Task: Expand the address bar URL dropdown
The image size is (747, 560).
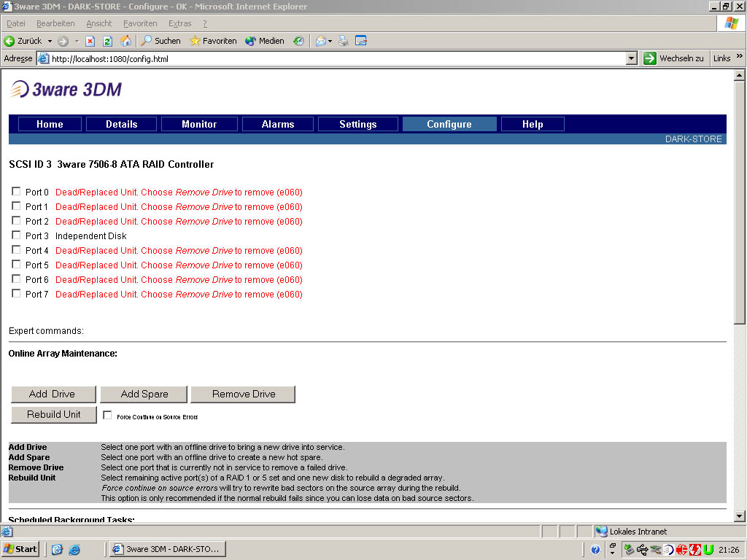Action: click(x=632, y=58)
